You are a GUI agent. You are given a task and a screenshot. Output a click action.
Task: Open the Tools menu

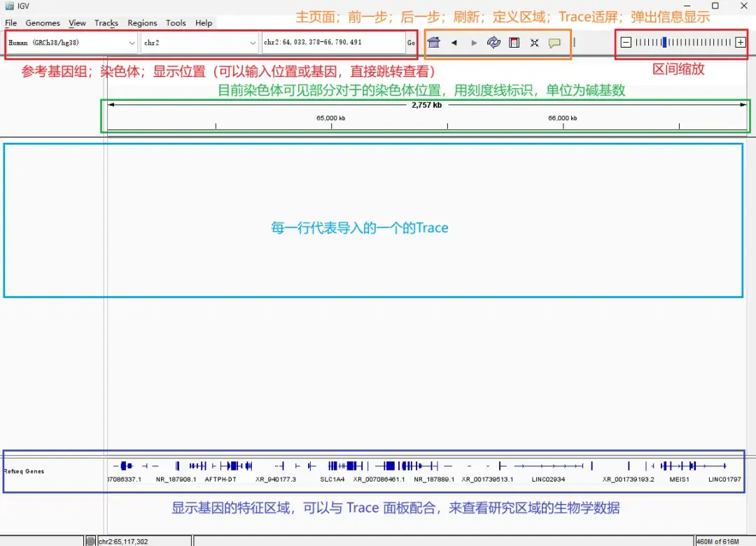click(x=176, y=22)
